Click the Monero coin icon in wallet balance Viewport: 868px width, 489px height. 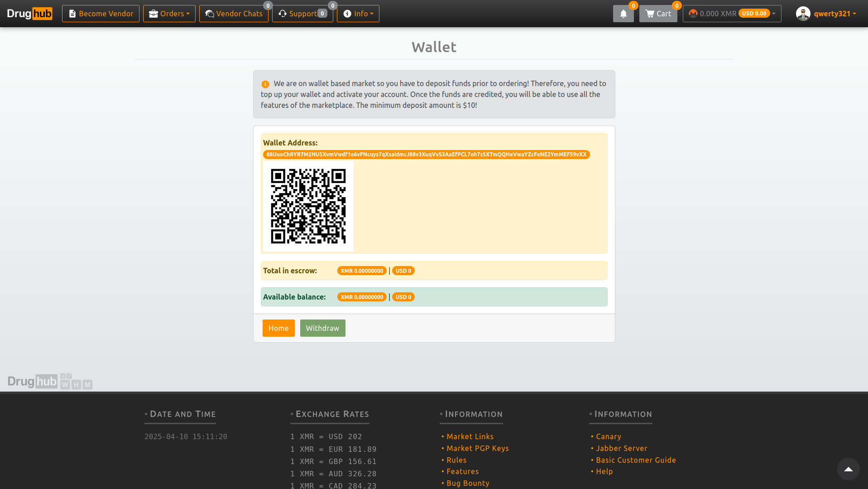tap(693, 13)
